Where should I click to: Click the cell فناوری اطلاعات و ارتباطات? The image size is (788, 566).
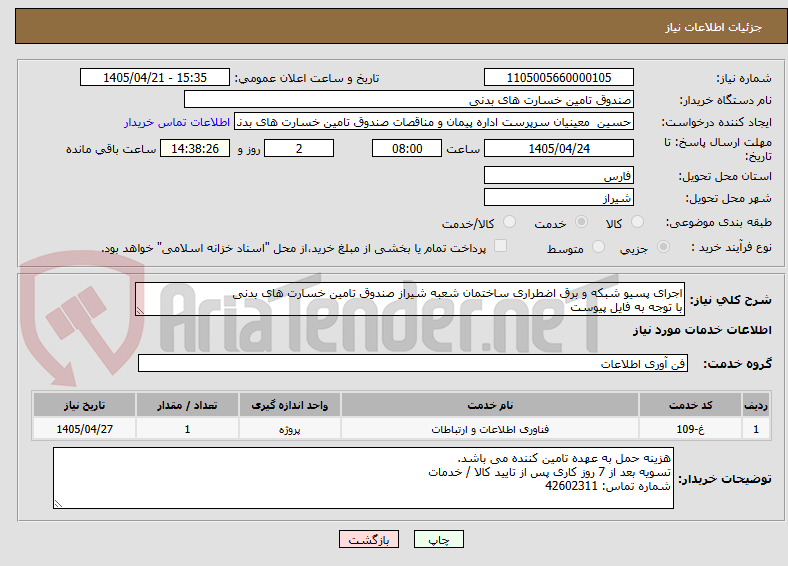click(490, 429)
